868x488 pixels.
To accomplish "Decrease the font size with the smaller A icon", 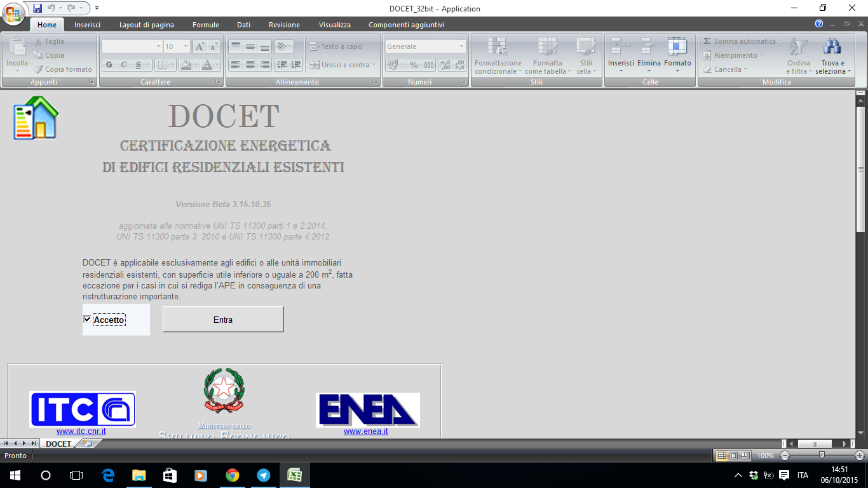I will 214,46.
